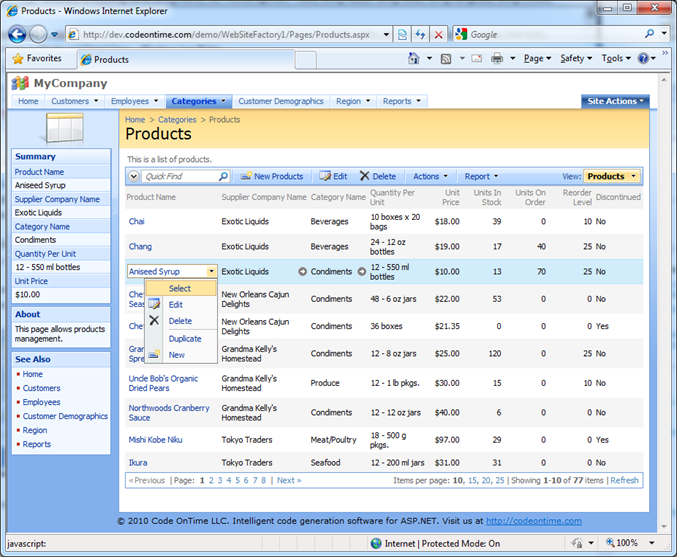This screenshot has height=557, width=677.
Task: Expand the Site Actions menu
Action: [x=615, y=101]
